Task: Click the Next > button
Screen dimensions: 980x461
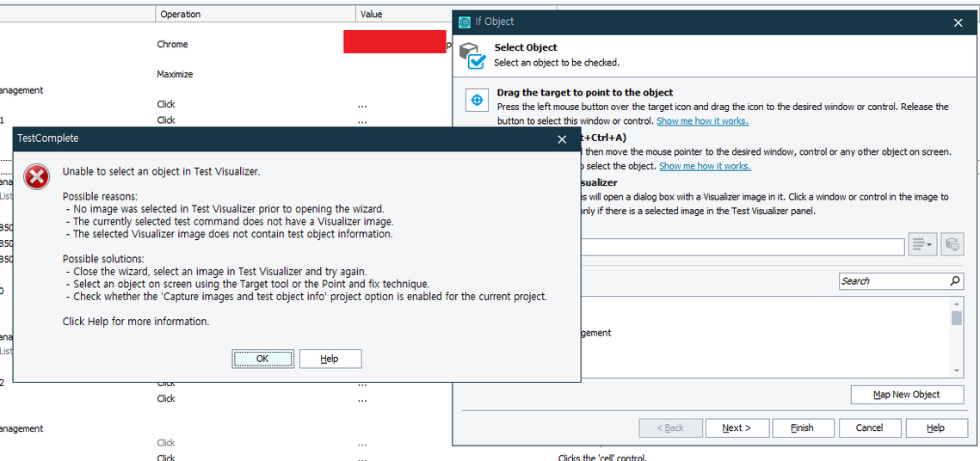Action: (737, 428)
